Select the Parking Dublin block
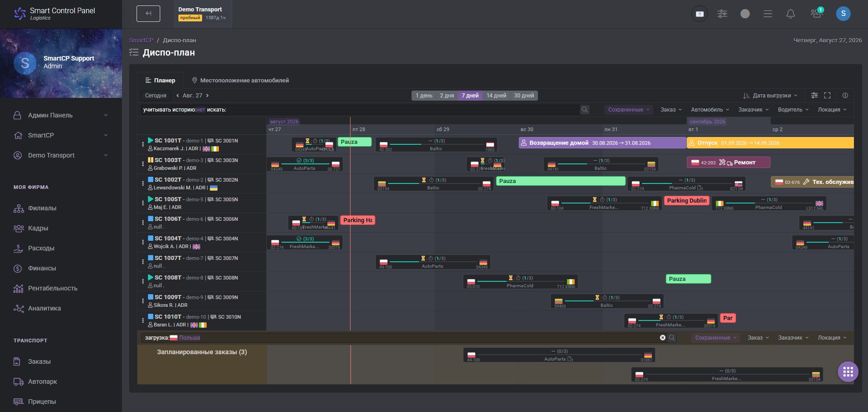Viewport: 868px width, 412px height. tap(687, 201)
